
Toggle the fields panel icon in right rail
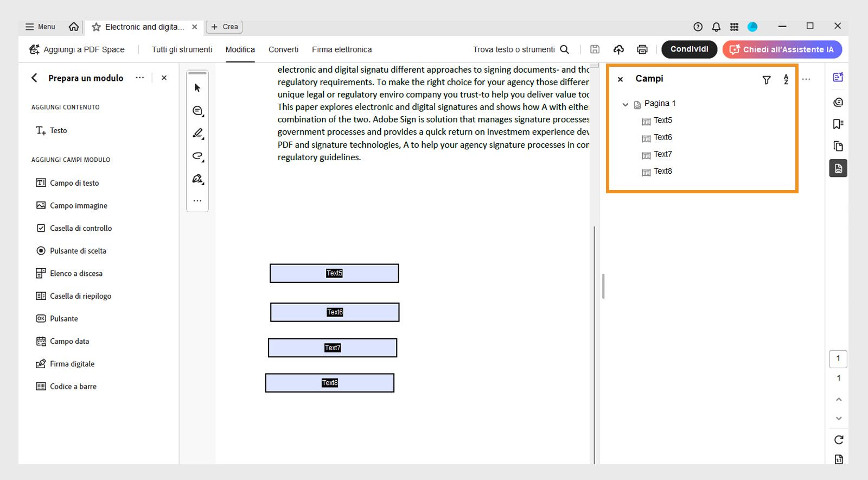(838, 168)
